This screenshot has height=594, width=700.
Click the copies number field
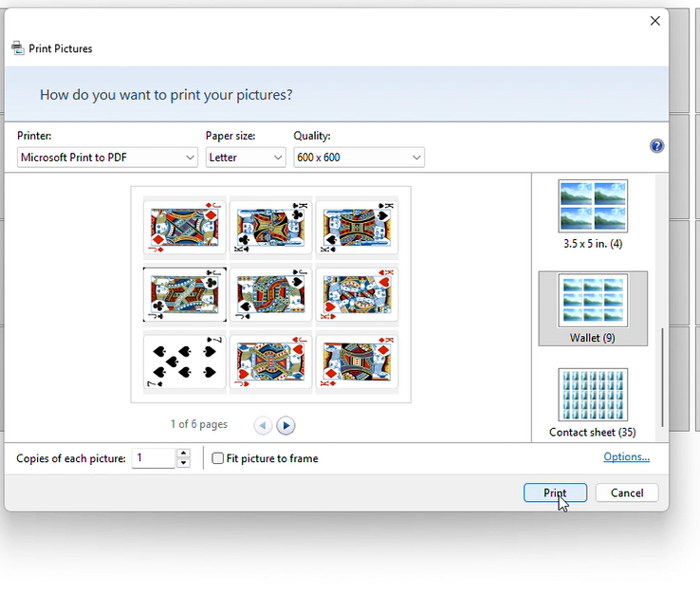point(153,457)
